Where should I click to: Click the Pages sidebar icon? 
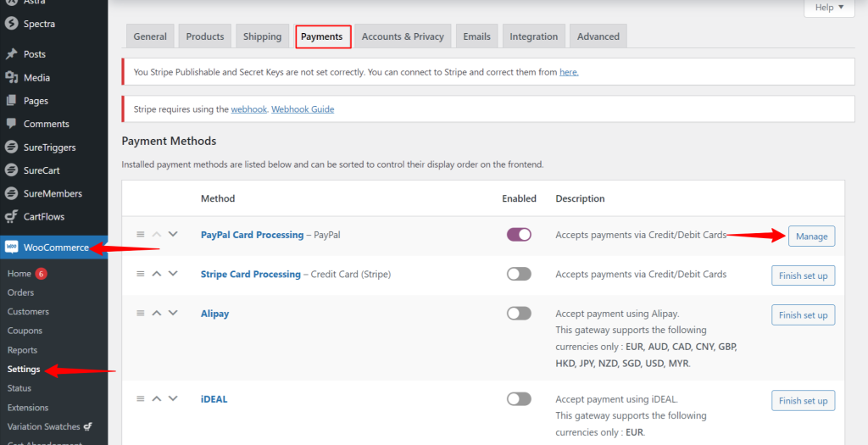point(11,101)
